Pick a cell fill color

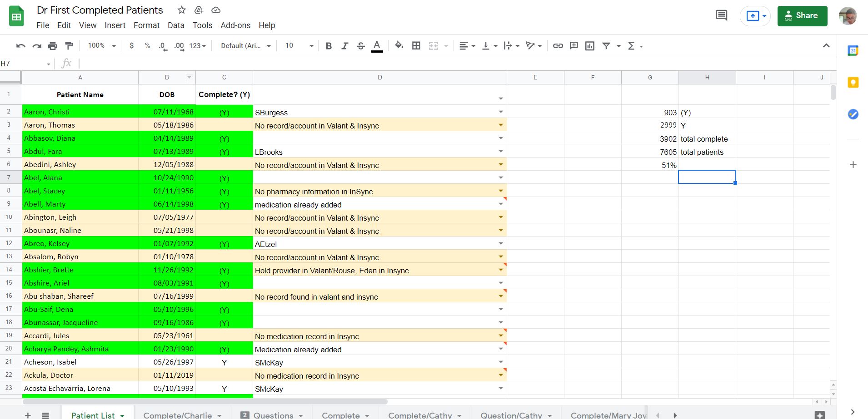[399, 46]
